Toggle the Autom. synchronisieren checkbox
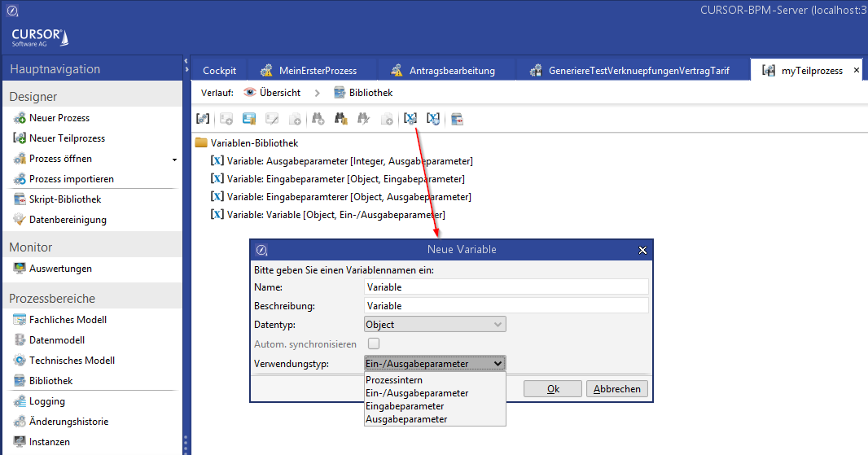The width and height of the screenshot is (868, 455). (x=374, y=344)
